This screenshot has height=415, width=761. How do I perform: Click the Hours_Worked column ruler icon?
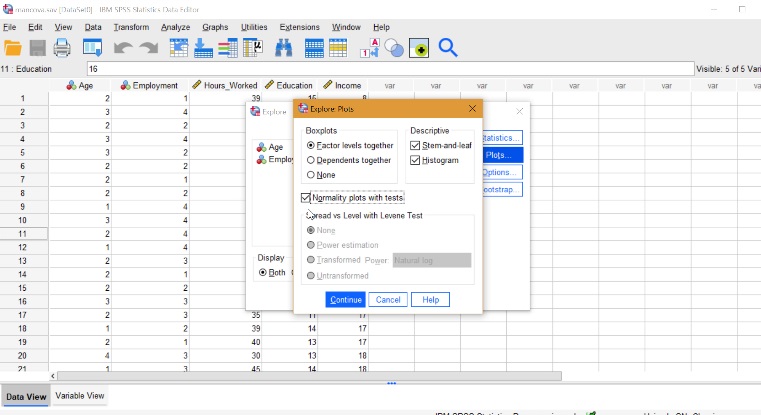[197, 85]
